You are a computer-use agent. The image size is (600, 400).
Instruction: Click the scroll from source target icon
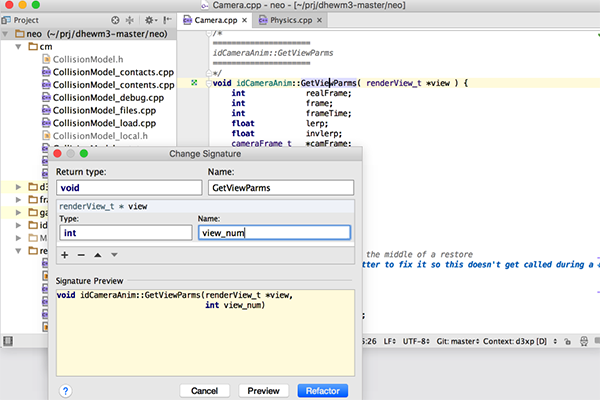[115, 19]
